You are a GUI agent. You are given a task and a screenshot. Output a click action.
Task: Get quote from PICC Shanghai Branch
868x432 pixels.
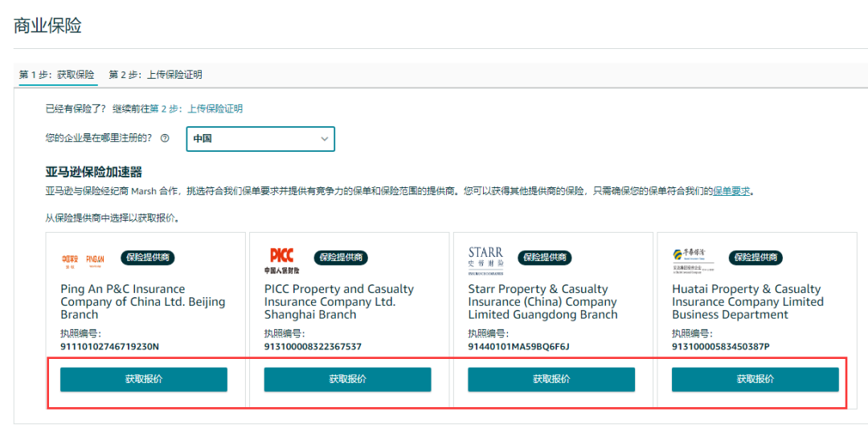click(x=347, y=380)
